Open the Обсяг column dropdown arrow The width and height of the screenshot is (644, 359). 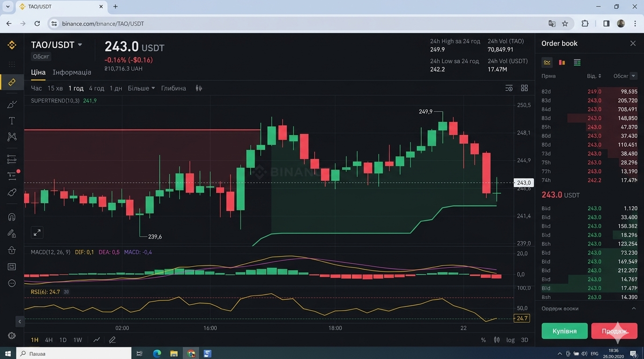click(x=633, y=76)
